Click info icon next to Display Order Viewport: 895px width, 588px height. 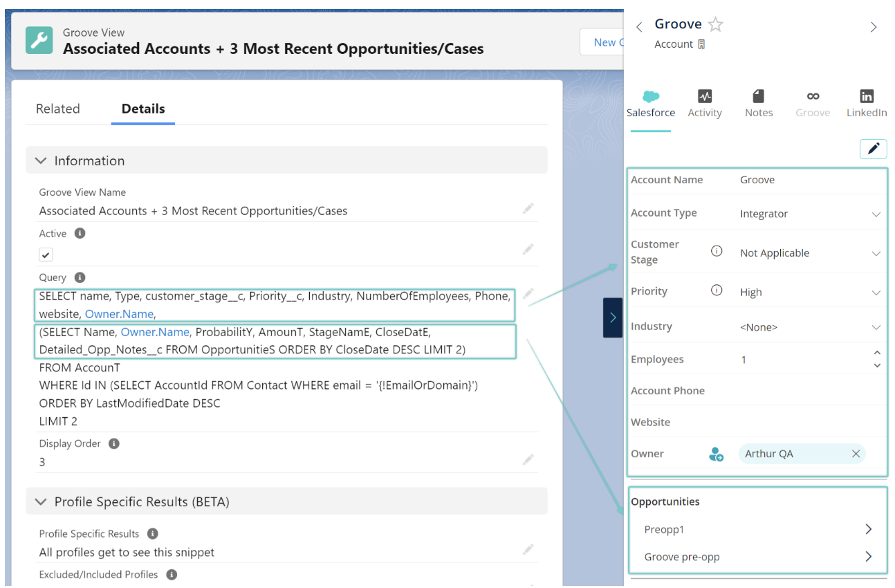114,443
